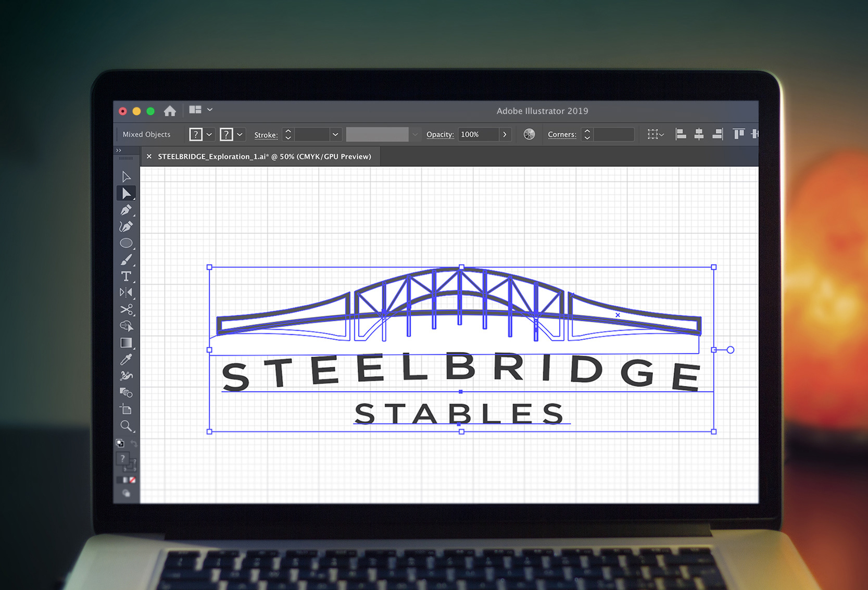
Task: Close the STEELBRIDGE_Exploration_1.ai tab
Action: click(x=149, y=156)
